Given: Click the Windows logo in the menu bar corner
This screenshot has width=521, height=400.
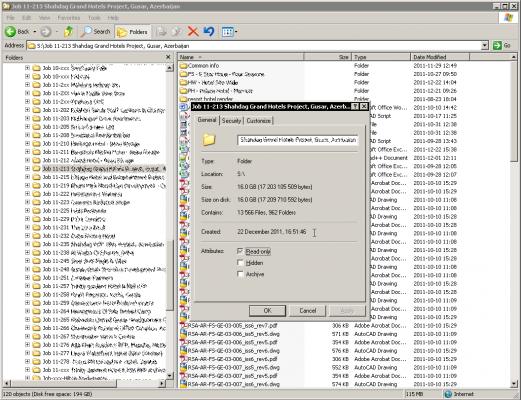Looking at the screenshot, I should click(508, 18).
